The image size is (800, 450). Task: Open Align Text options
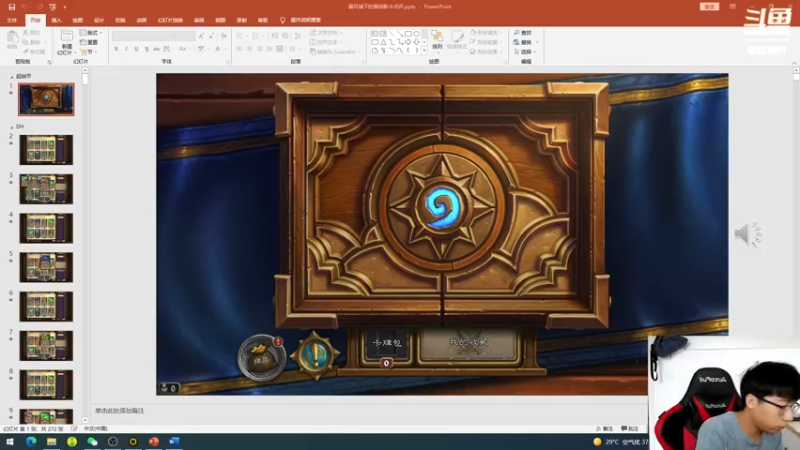point(326,42)
